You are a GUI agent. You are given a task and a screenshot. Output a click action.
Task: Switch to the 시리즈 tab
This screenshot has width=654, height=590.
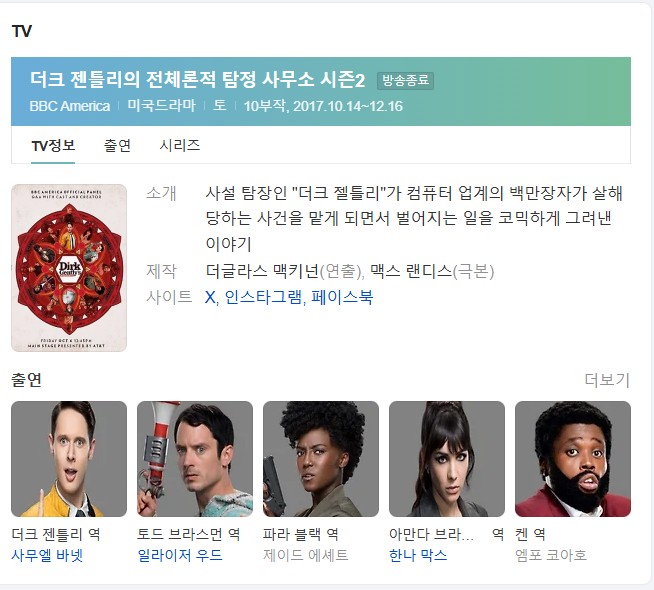click(x=180, y=146)
